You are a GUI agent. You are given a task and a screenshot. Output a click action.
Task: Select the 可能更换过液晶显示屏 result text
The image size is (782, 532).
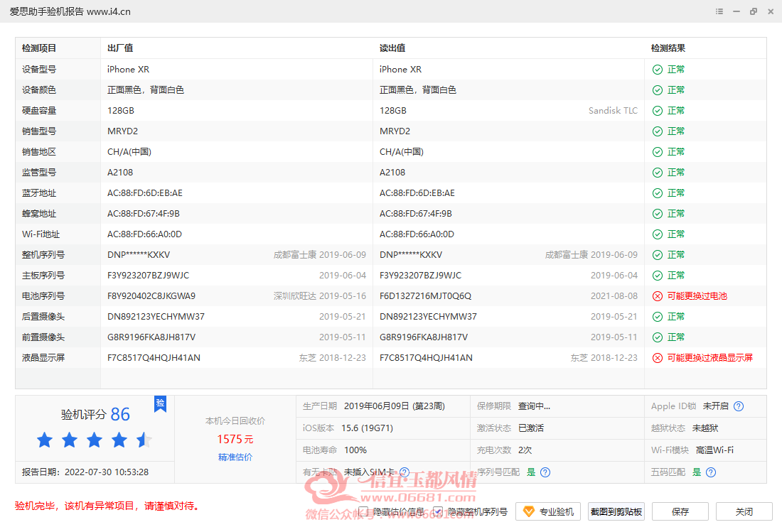tap(710, 358)
